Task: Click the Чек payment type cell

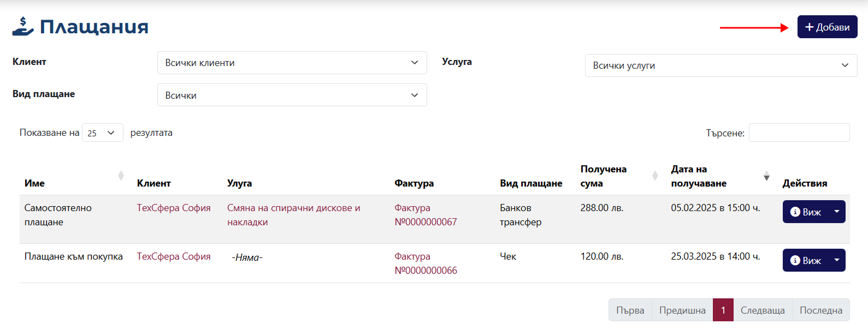Action: click(x=508, y=256)
